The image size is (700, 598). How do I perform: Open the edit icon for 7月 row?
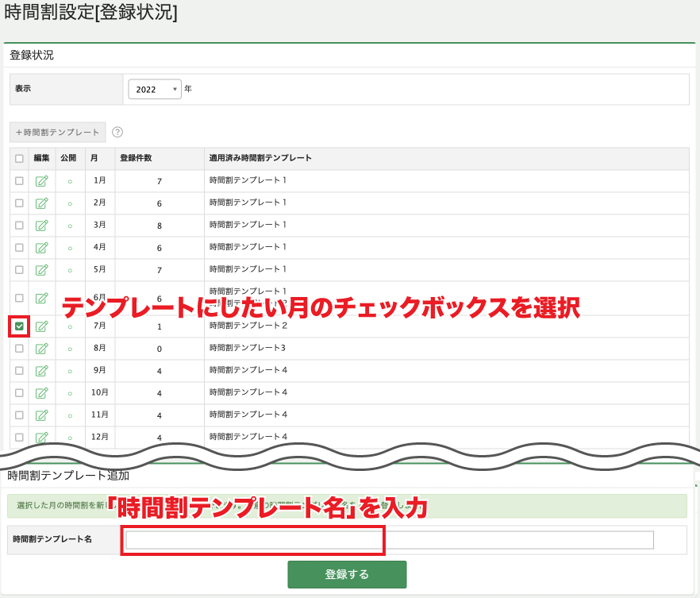click(x=41, y=326)
